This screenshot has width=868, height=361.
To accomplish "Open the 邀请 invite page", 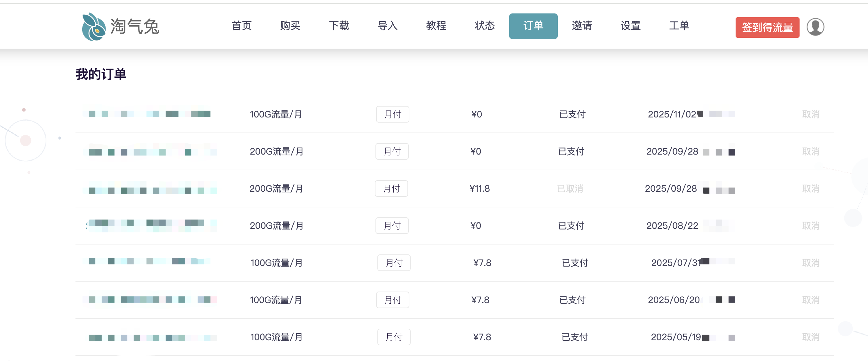I will (582, 26).
